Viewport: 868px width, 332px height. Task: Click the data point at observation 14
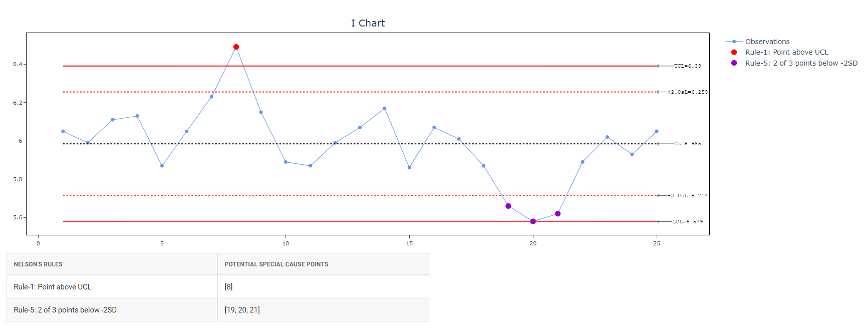click(385, 108)
